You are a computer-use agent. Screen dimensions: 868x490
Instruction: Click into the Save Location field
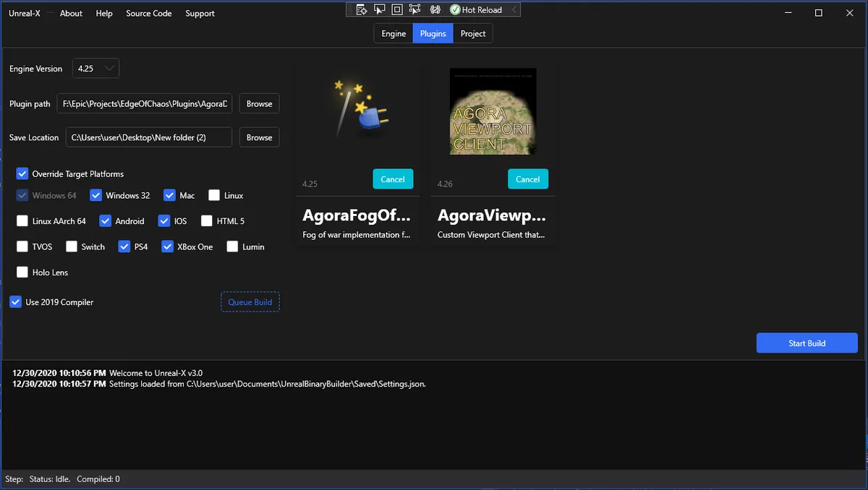[149, 137]
